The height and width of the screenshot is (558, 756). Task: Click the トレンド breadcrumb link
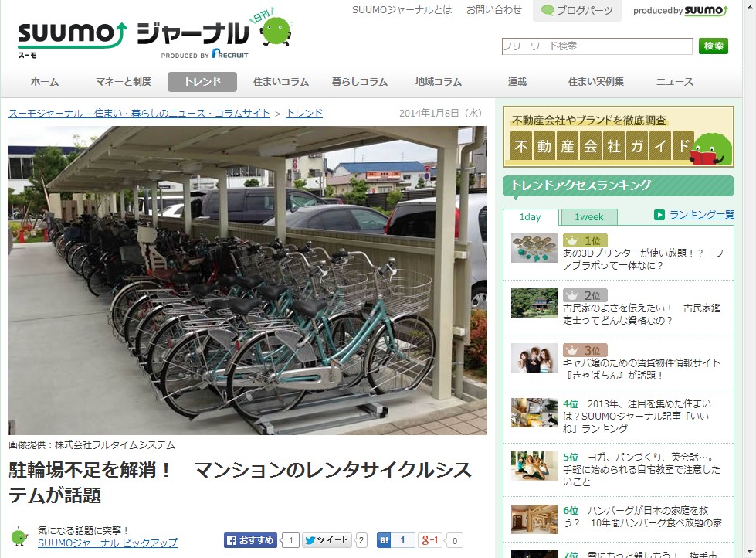(304, 113)
